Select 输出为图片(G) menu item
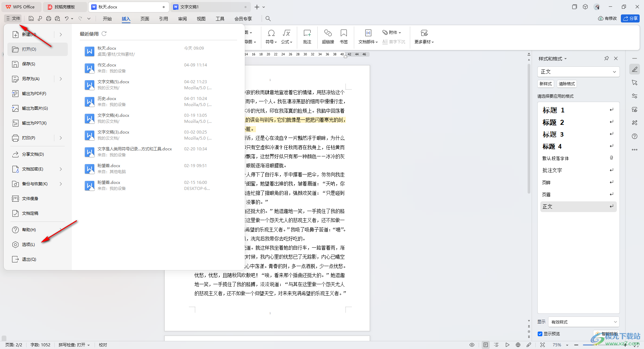Viewport: 644px width, 349px height. pos(38,108)
